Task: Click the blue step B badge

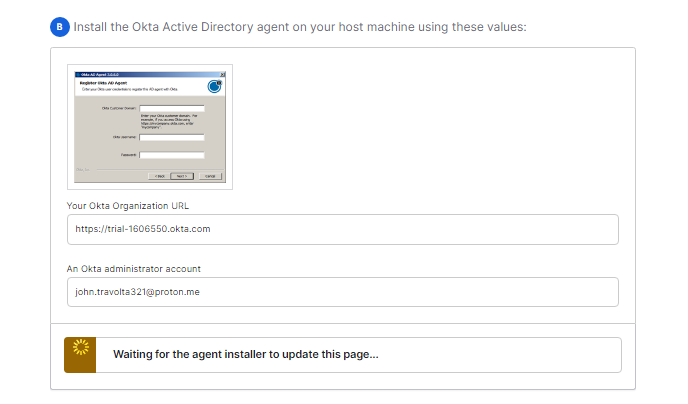Action: click(59, 25)
